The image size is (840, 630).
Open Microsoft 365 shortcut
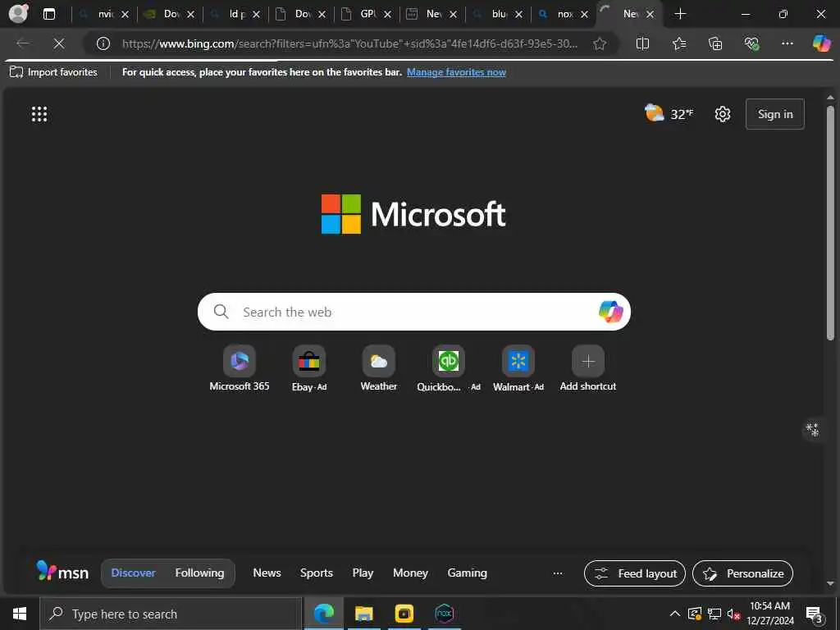pyautogui.click(x=240, y=368)
